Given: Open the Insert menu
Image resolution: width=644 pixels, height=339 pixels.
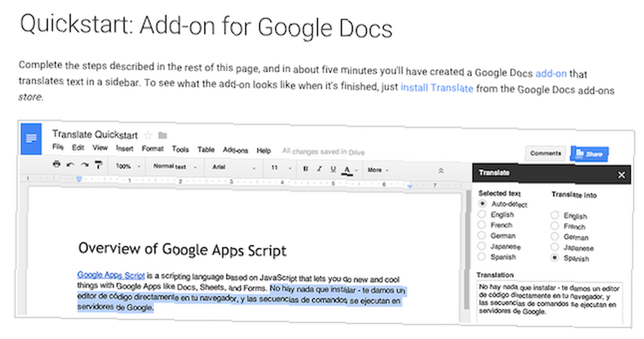Looking at the screenshot, I should point(124,148).
